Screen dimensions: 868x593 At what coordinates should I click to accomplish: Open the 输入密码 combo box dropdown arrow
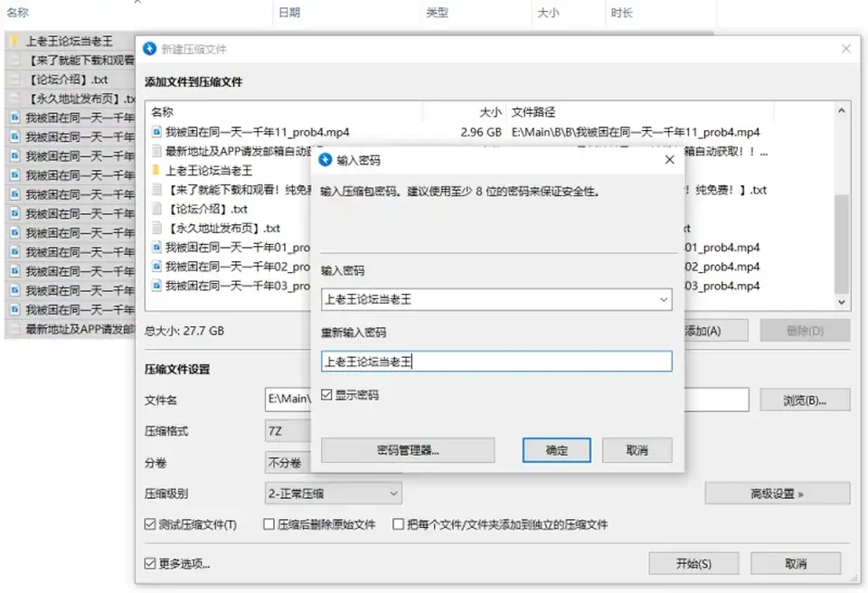(663, 299)
